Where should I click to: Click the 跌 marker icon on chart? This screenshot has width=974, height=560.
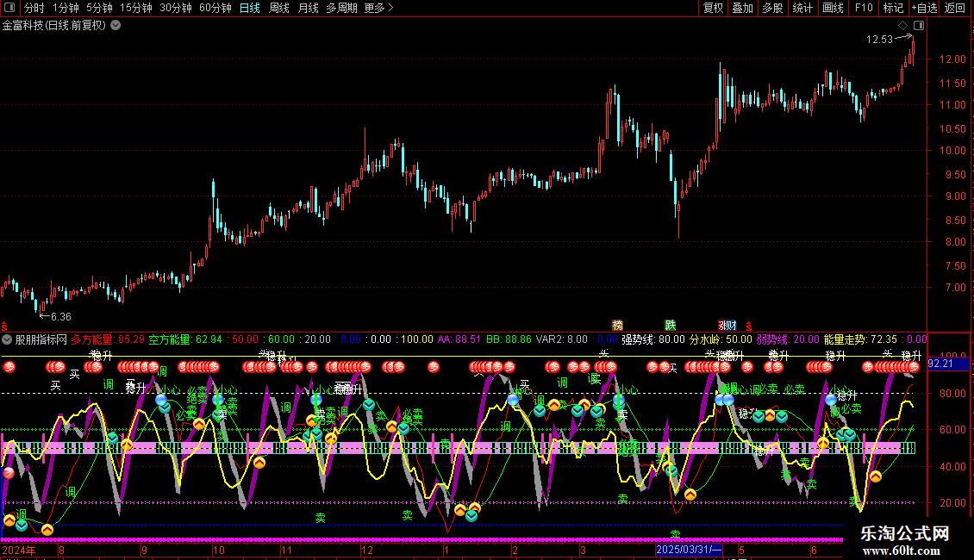point(671,326)
